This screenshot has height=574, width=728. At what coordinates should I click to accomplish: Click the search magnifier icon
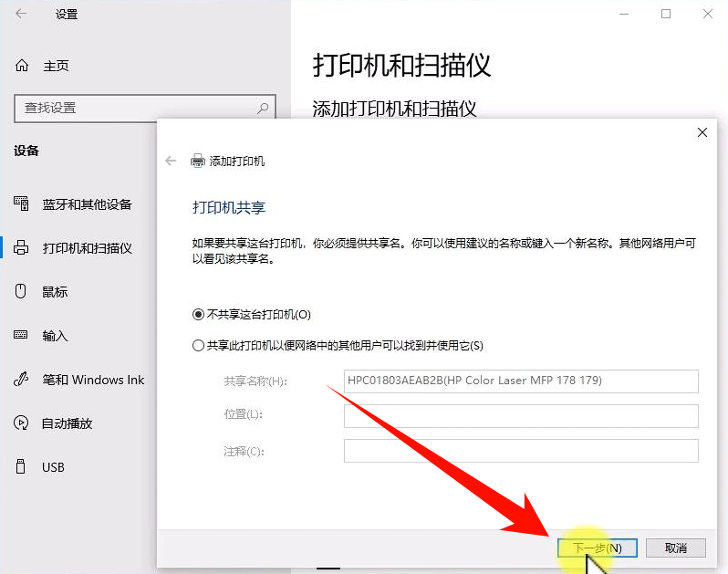(x=263, y=109)
